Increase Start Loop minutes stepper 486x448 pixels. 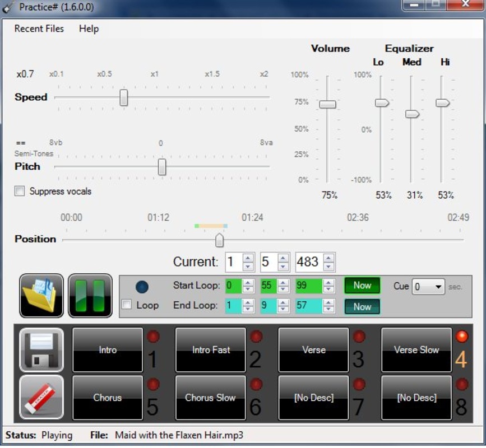pyautogui.click(x=248, y=282)
